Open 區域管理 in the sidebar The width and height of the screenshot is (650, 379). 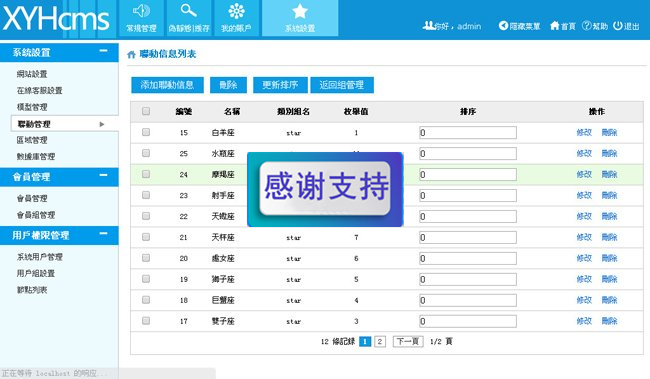click(32, 140)
